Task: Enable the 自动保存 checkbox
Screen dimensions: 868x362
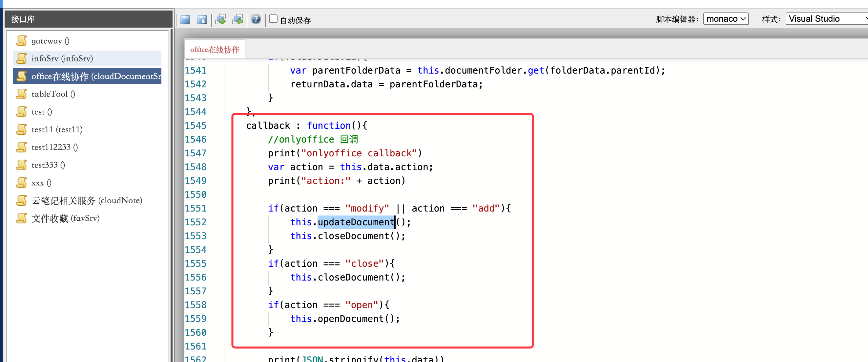Action: (273, 19)
